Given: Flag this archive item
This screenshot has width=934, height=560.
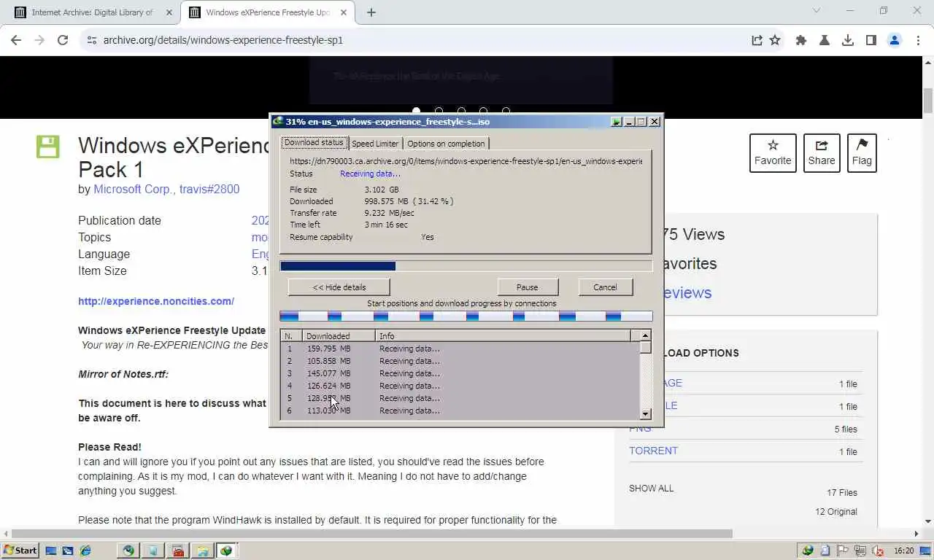Looking at the screenshot, I should [x=862, y=153].
